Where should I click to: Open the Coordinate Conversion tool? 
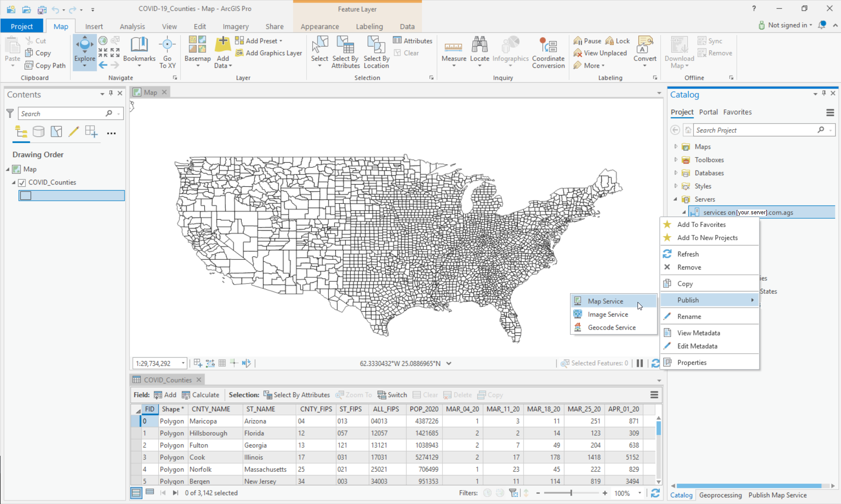(x=548, y=46)
